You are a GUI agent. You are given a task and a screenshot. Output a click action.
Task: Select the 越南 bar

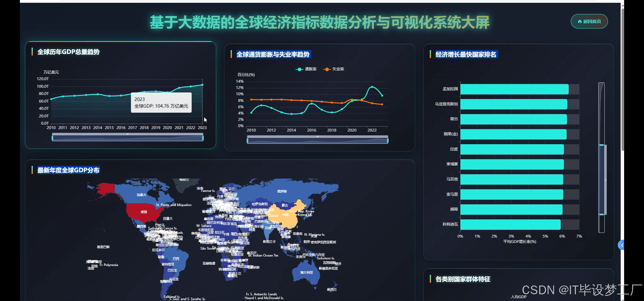[511, 209]
